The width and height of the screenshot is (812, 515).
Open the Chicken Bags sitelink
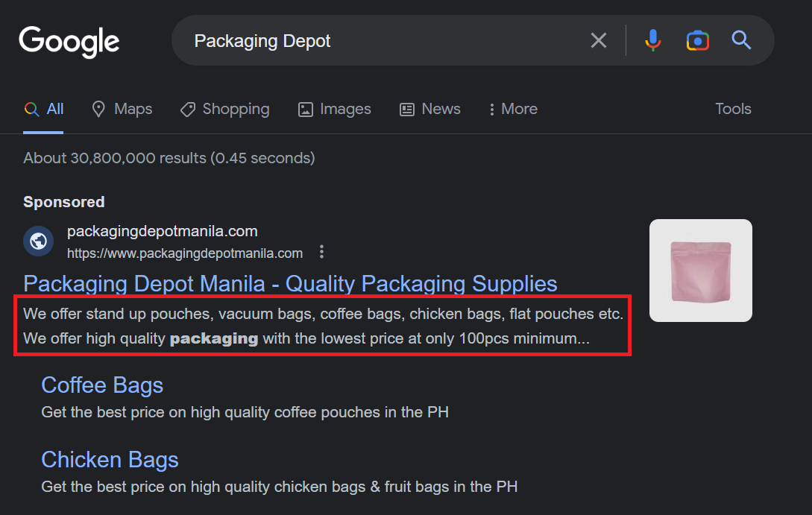pos(110,460)
